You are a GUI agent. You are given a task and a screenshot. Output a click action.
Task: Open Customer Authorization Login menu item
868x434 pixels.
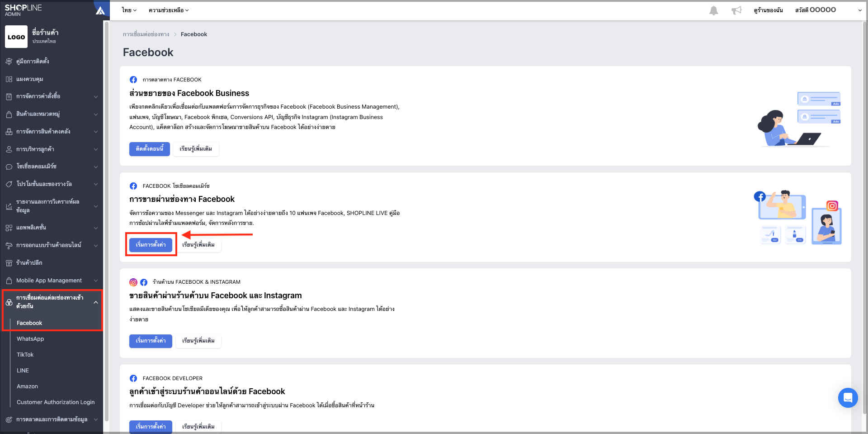[56, 402]
